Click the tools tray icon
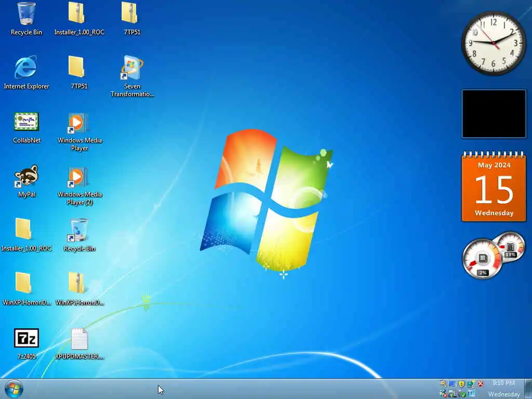Image resolution: width=532 pixels, height=399 pixels. [443, 384]
